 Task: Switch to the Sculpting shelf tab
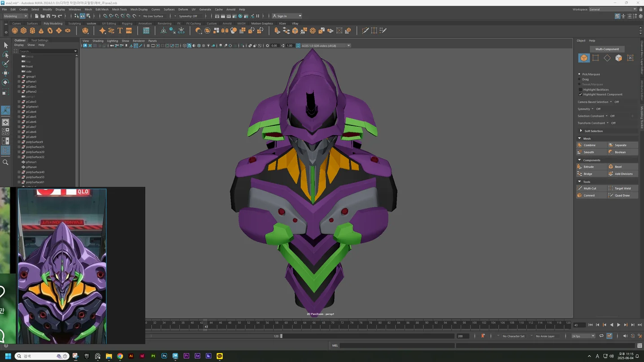(74, 23)
